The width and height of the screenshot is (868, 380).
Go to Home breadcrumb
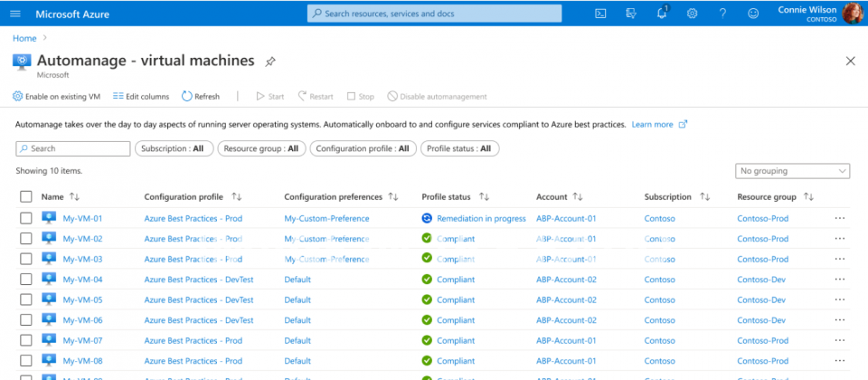pos(24,38)
